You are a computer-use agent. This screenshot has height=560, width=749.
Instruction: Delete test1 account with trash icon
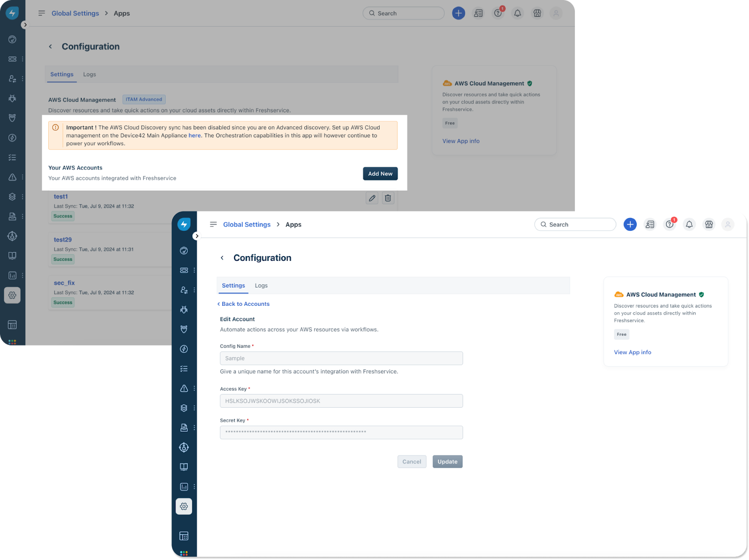click(x=388, y=198)
